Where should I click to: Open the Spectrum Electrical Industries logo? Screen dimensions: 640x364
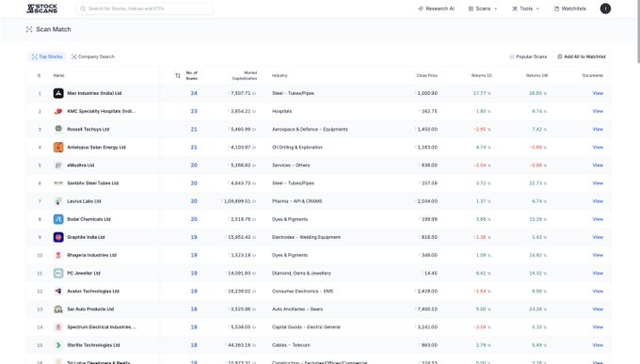[x=58, y=327]
